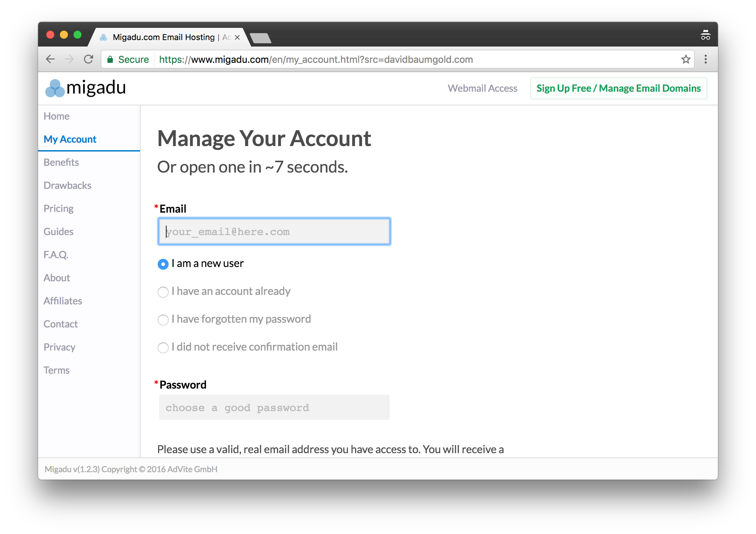Bookmark this page with the star icon
Screen dimensions: 756x534
[686, 59]
